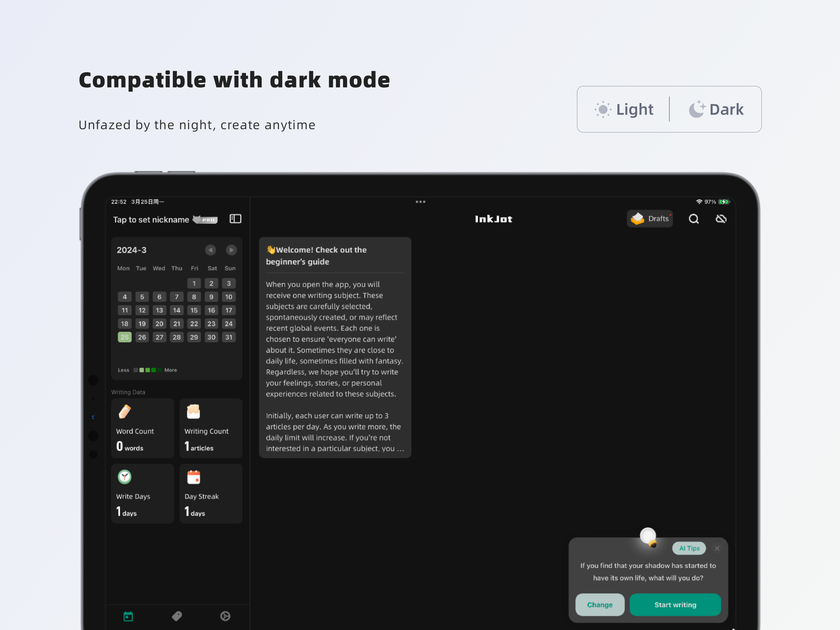The width and height of the screenshot is (840, 630).
Task: Choose day 22 in the calendar
Action: tap(194, 324)
